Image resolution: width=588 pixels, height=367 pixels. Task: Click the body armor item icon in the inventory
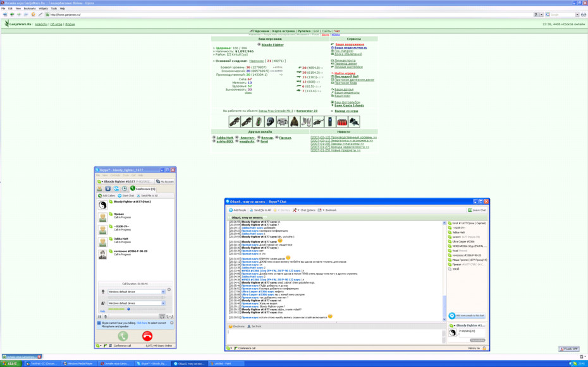(283, 122)
